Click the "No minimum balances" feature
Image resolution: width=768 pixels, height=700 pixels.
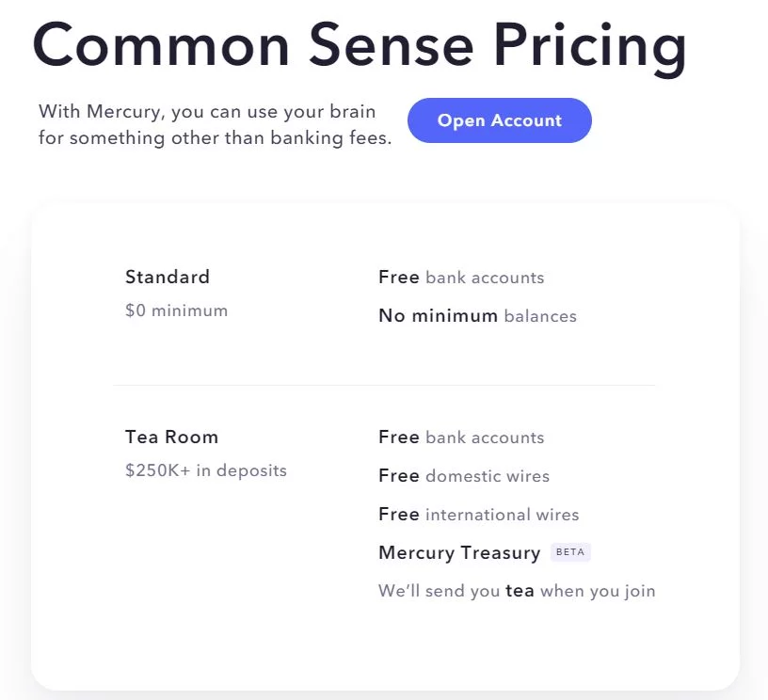pyautogui.click(x=477, y=316)
